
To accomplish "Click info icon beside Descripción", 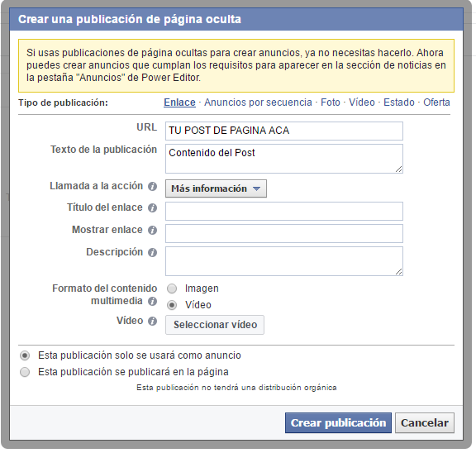I will point(152,252).
